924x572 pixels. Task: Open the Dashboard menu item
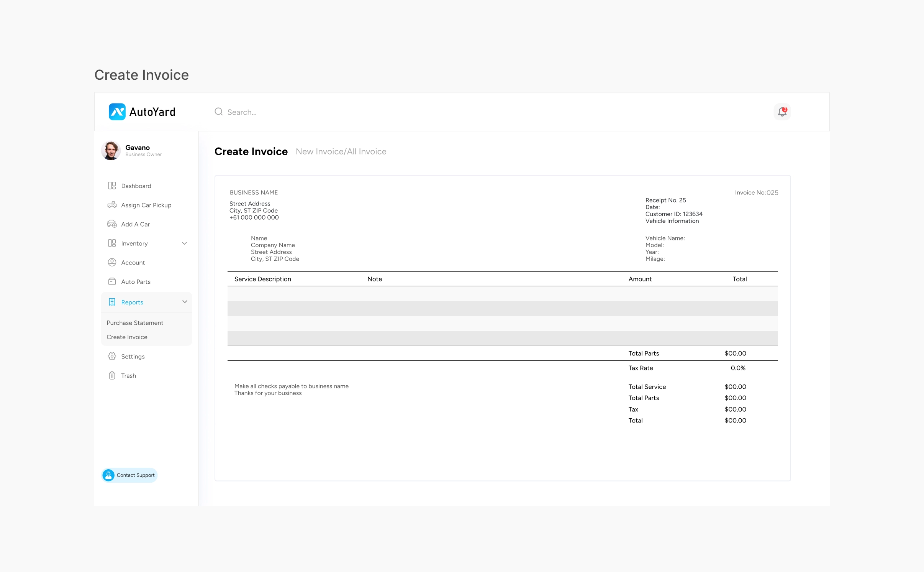point(136,186)
